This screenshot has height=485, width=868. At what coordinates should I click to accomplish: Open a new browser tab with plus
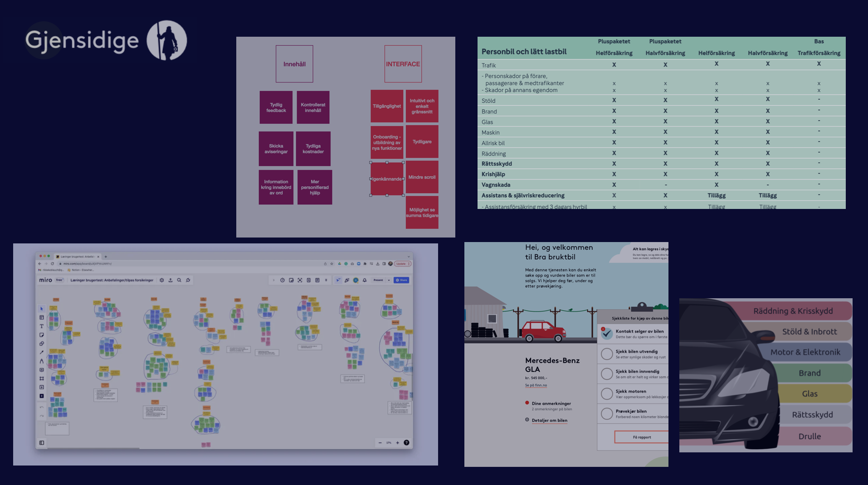coord(106,257)
